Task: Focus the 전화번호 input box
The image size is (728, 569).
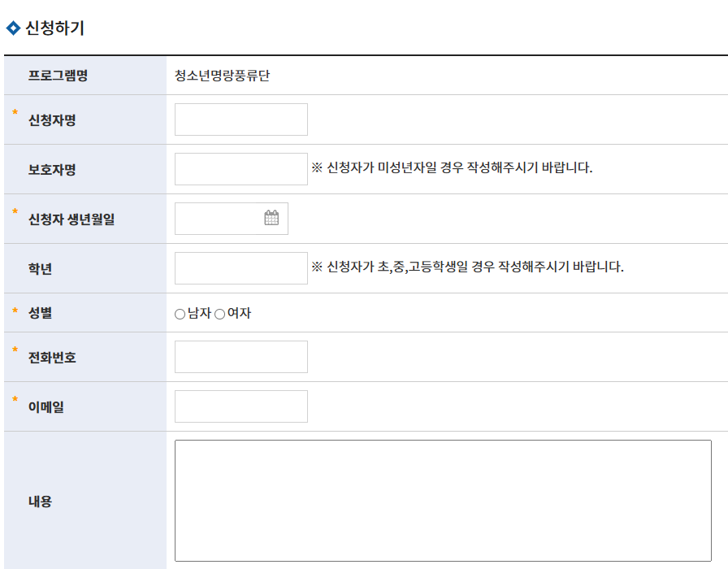Action: (x=241, y=357)
